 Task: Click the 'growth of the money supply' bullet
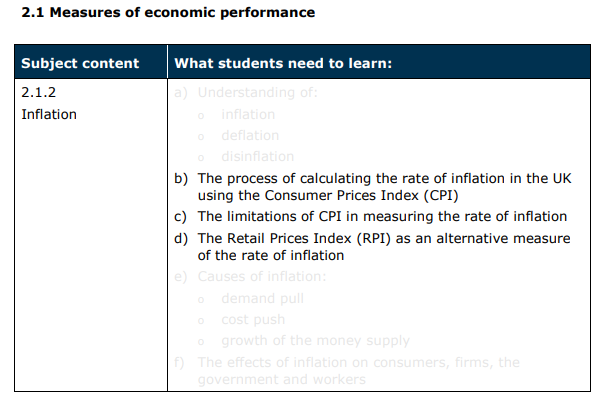coord(315,341)
